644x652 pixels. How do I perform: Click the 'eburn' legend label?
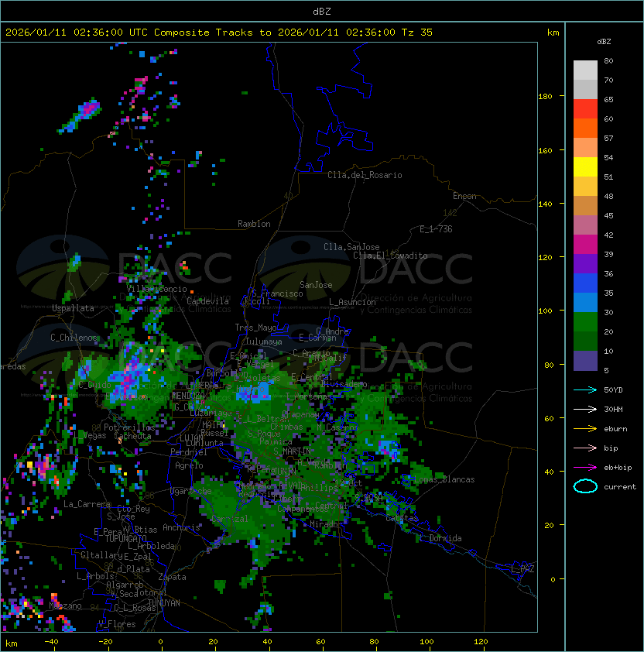click(x=615, y=429)
